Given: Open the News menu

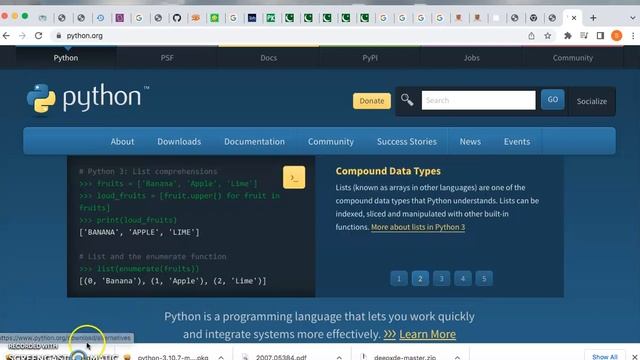Looking at the screenshot, I should pos(470,142).
